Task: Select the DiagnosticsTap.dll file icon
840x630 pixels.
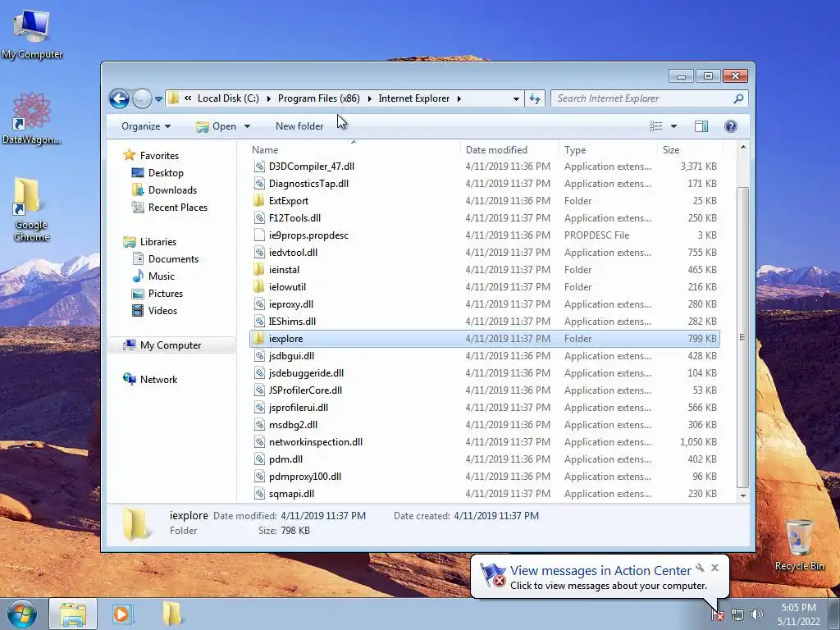Action: [x=259, y=184]
